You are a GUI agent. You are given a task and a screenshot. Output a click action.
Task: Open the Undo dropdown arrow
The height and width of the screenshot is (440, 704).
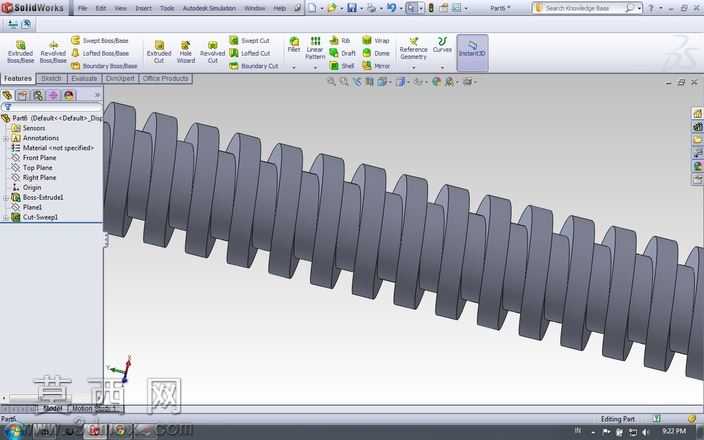pos(400,9)
